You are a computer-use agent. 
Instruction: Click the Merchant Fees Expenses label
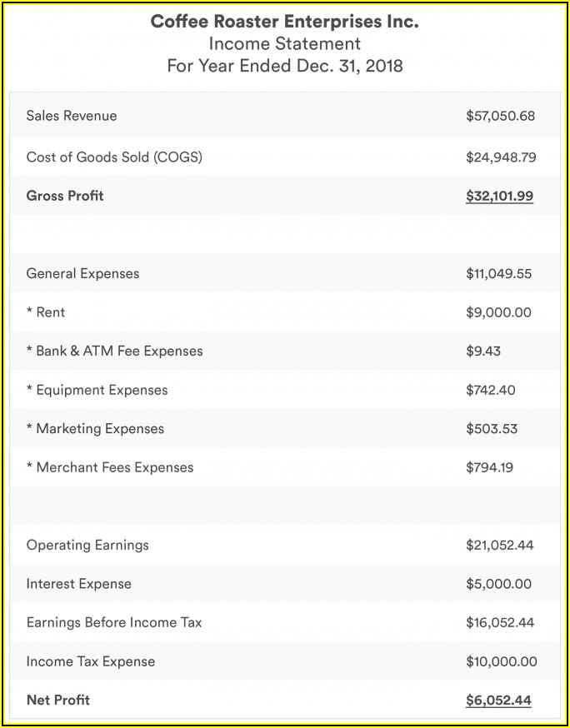[110, 467]
